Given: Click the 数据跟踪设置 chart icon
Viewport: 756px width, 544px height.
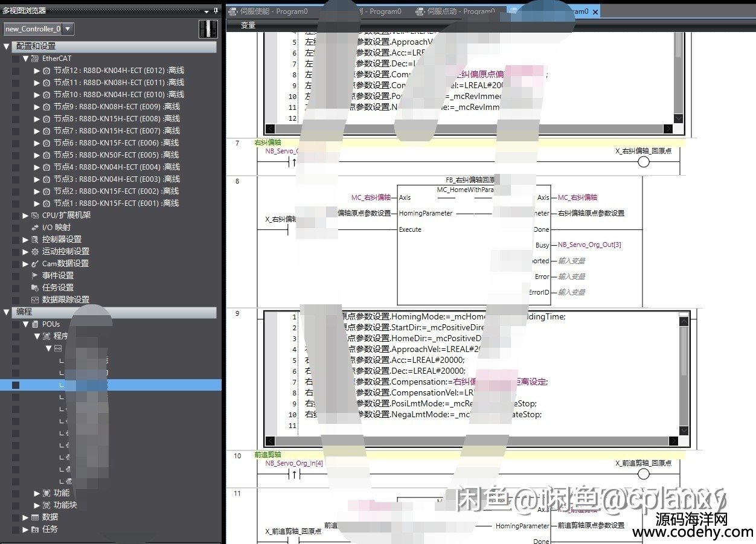Looking at the screenshot, I should 35,300.
